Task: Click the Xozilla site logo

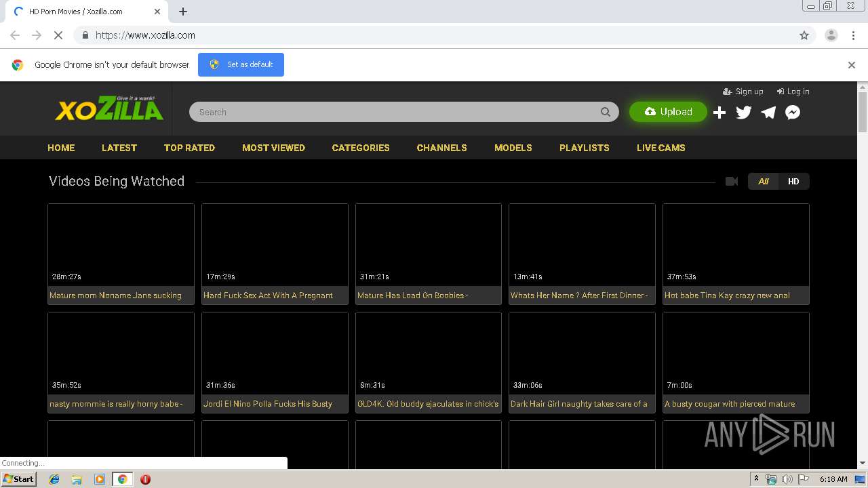Action: (x=109, y=108)
